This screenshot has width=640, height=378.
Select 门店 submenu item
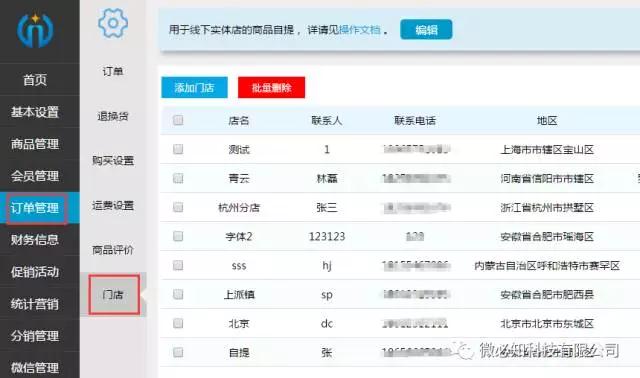coord(114,294)
